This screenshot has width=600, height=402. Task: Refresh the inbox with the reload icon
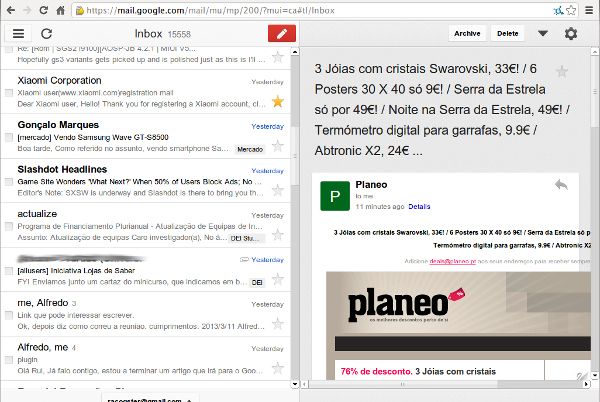coord(46,33)
